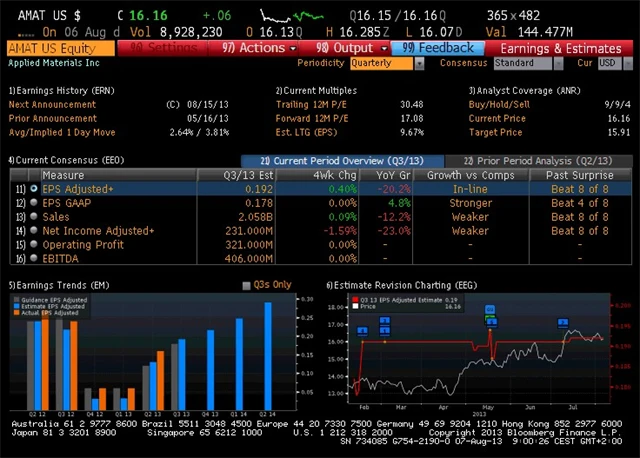Toggle the Q3s Only checkbox
640x458 pixels.
(x=247, y=285)
